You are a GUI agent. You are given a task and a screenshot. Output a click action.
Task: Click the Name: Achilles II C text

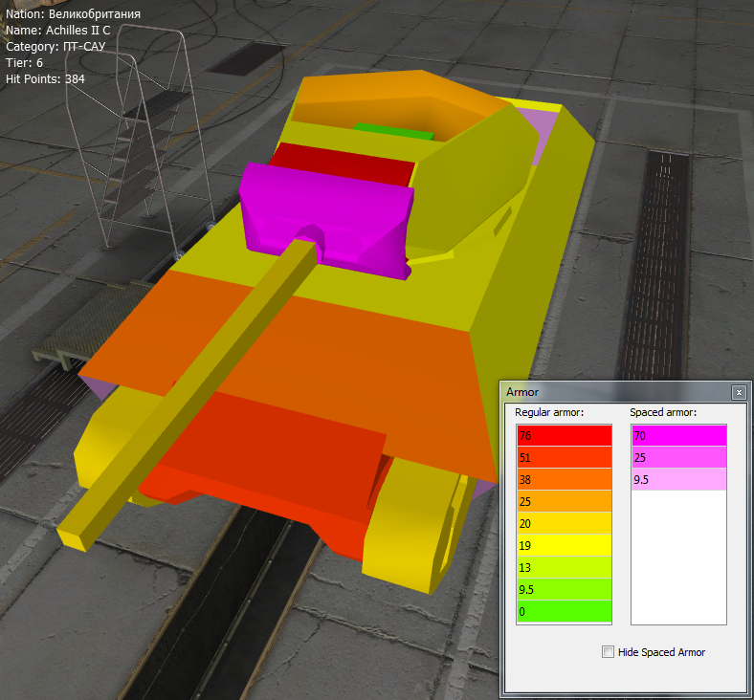tap(58, 30)
